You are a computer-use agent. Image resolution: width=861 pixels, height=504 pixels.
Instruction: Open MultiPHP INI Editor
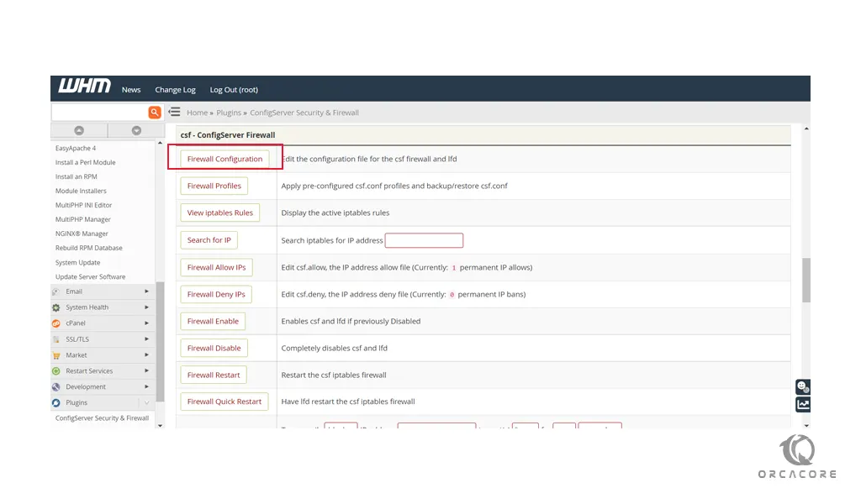coord(83,205)
